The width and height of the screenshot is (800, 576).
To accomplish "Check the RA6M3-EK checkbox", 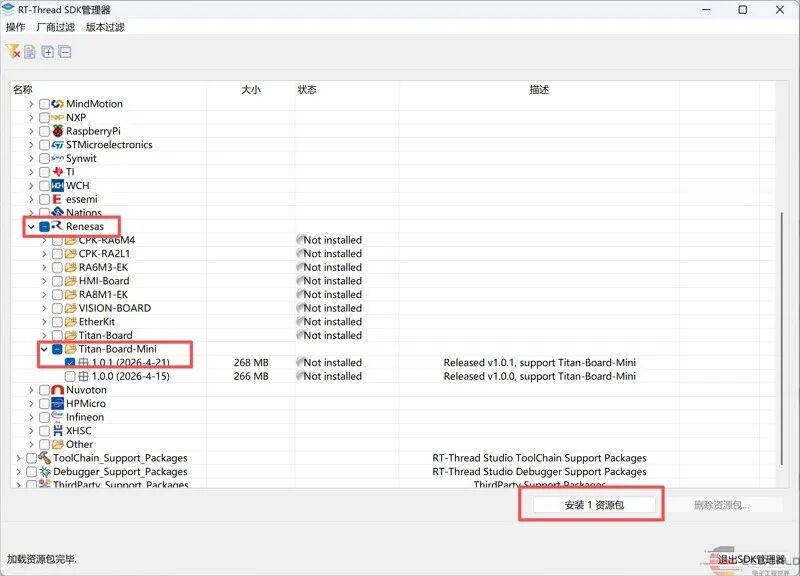I will [x=57, y=267].
